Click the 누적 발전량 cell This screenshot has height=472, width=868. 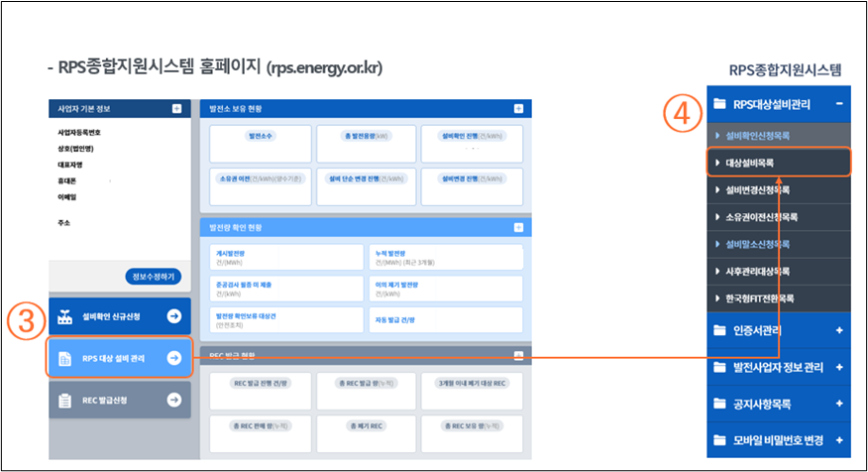tap(446, 257)
